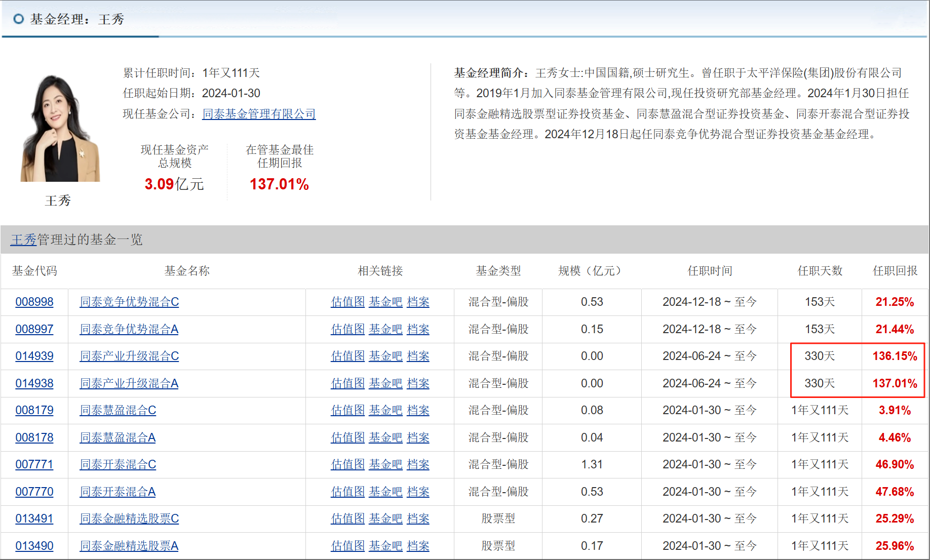Select the 3.09亿元 total asset value
The image size is (930, 560).
174,184
